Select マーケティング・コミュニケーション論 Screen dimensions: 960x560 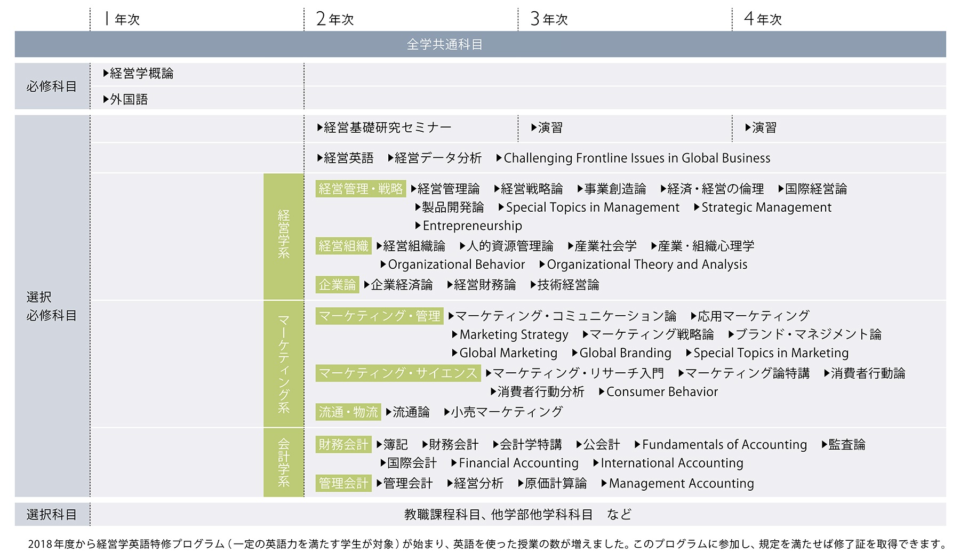click(562, 316)
